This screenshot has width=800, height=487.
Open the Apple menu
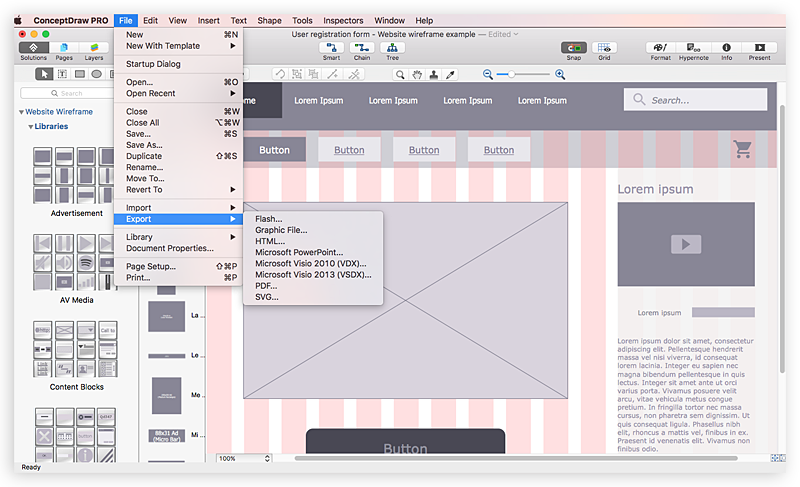(x=18, y=20)
